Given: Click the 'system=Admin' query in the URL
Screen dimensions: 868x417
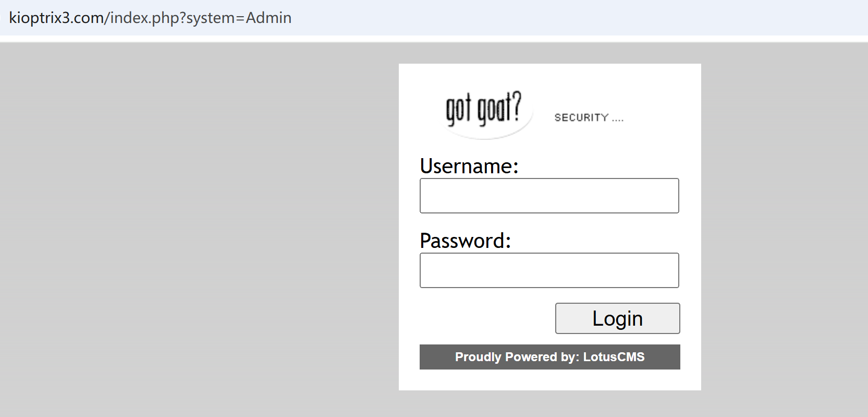Looking at the screenshot, I should [239, 18].
